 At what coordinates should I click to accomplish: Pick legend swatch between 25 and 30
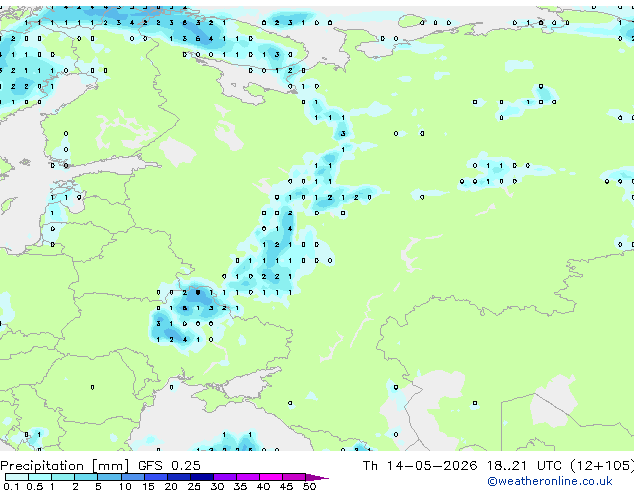coord(201,477)
